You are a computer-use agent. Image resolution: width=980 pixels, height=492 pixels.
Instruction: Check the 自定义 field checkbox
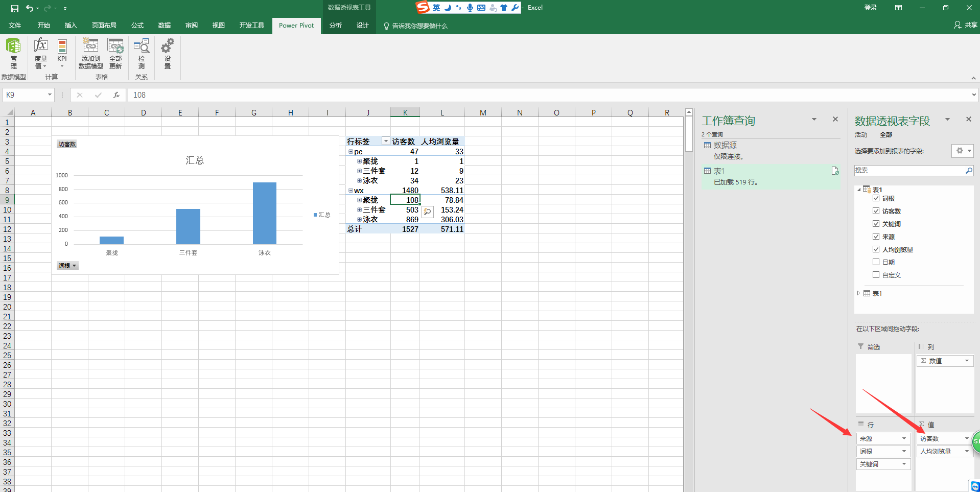point(876,275)
